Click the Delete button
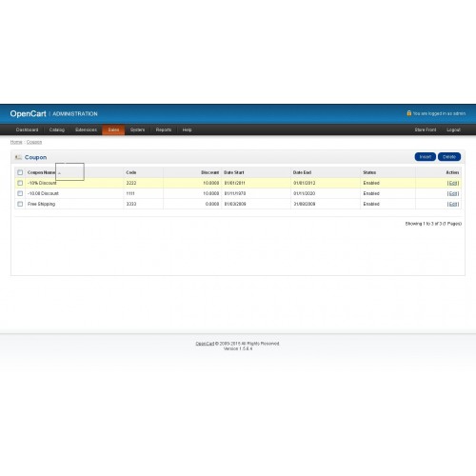The width and height of the screenshot is (476, 476). tap(449, 157)
